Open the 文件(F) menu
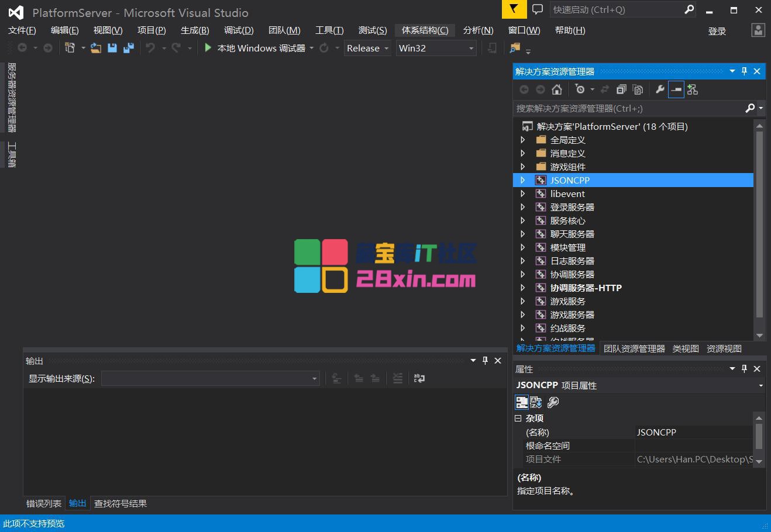The width and height of the screenshot is (771, 532). 22,30
